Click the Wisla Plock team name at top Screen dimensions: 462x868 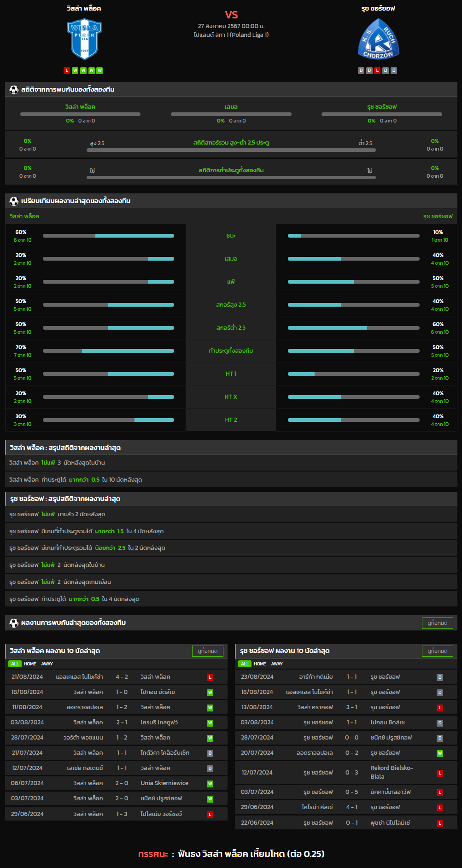pos(84,8)
